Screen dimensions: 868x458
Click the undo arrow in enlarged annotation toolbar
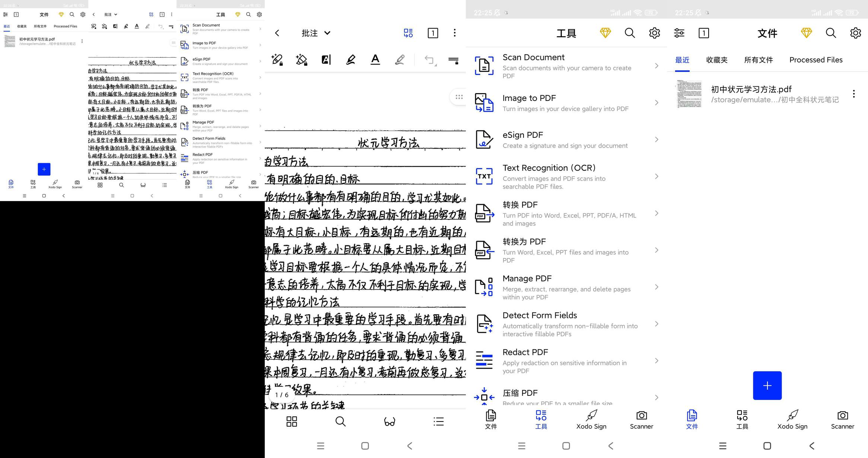coord(429,60)
